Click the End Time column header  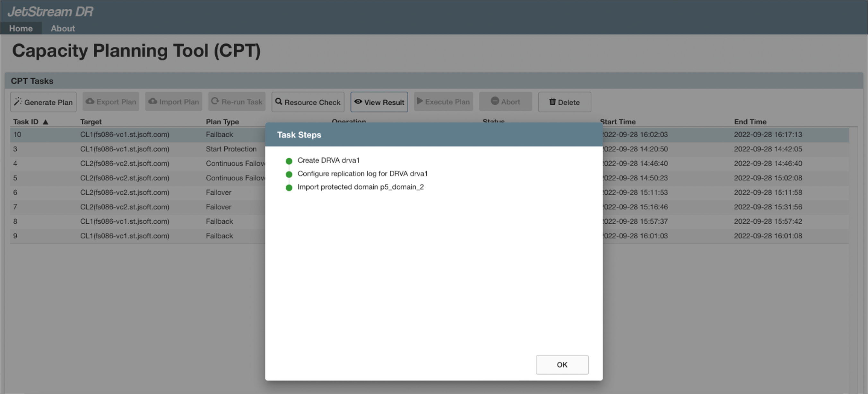750,122
